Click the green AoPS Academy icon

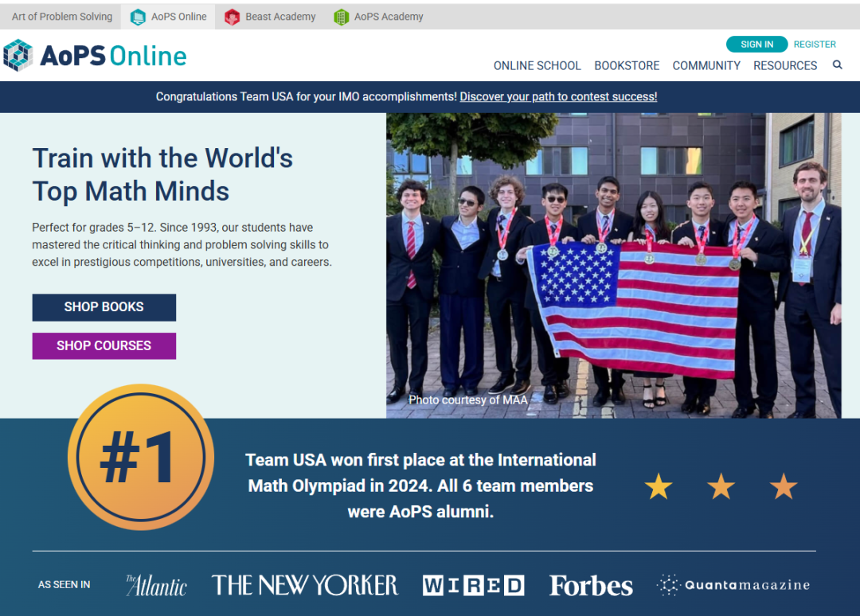coord(341,17)
